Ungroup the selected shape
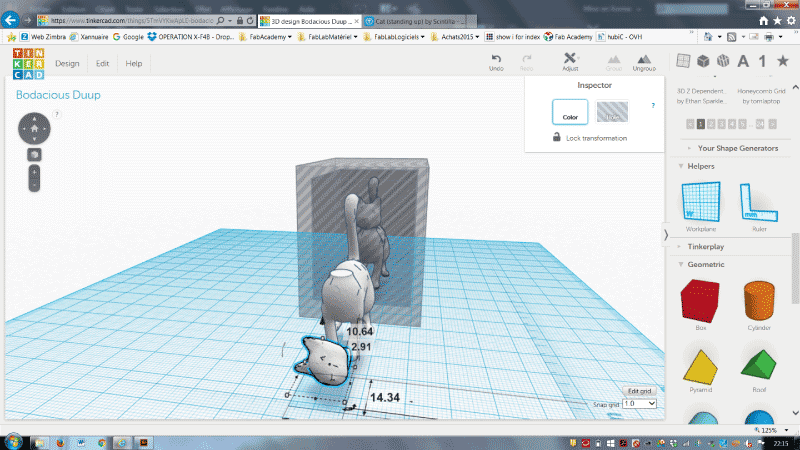800x450 pixels. [644, 63]
